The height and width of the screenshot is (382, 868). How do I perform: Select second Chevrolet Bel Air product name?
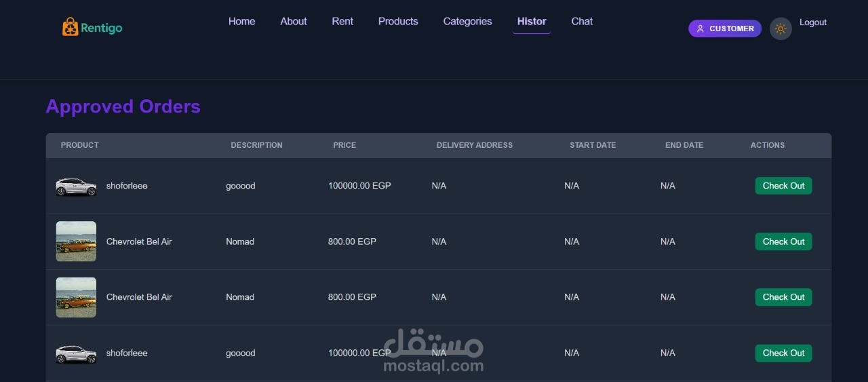[139, 297]
